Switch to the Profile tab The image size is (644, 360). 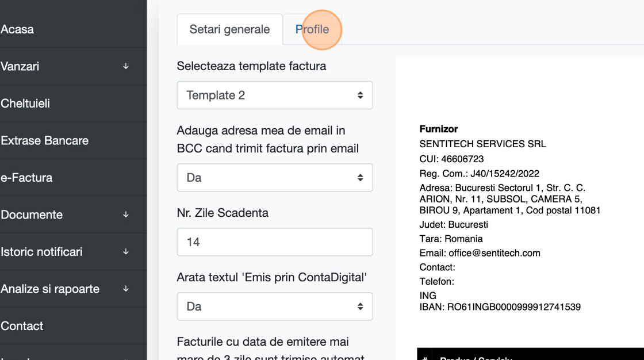[312, 29]
